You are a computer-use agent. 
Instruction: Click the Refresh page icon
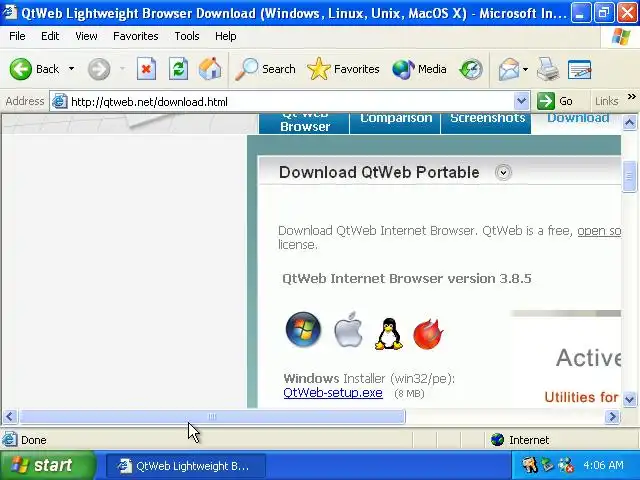pyautogui.click(x=178, y=69)
